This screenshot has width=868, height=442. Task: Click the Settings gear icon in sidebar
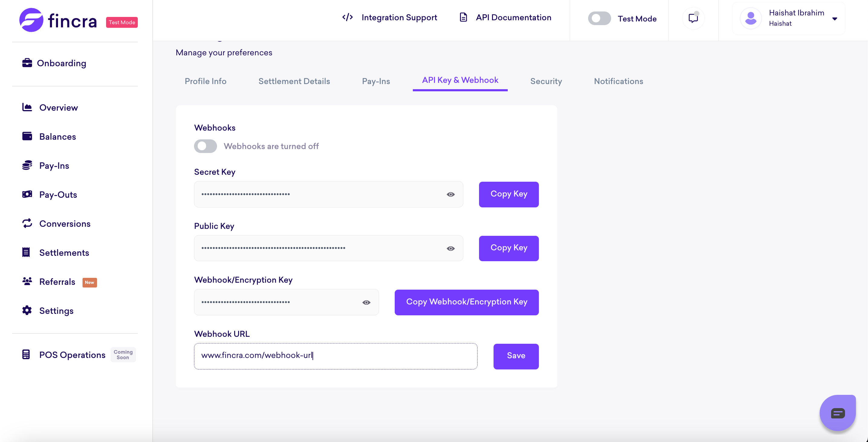27,310
